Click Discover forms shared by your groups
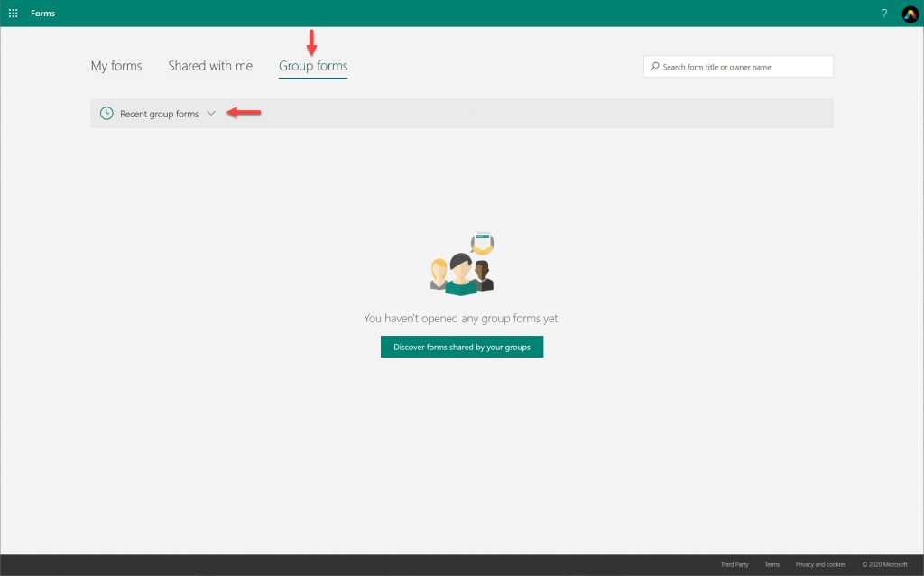The width and height of the screenshot is (924, 576). pos(462,347)
